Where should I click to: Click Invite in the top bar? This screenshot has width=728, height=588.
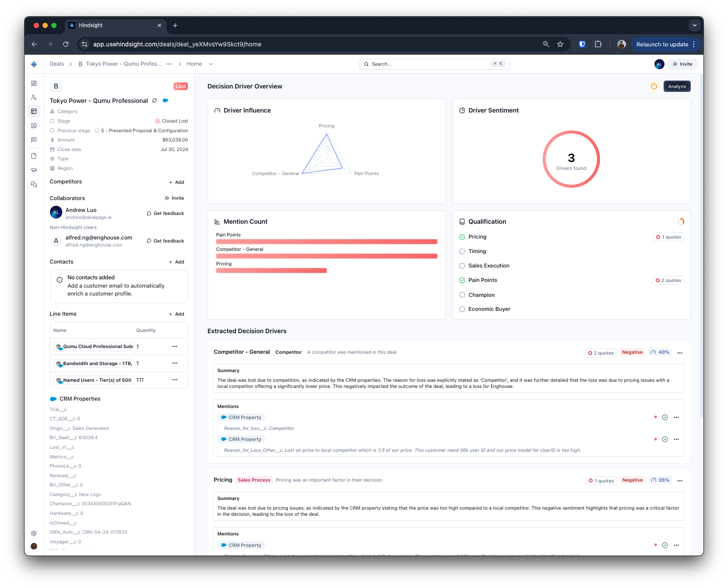click(x=682, y=64)
